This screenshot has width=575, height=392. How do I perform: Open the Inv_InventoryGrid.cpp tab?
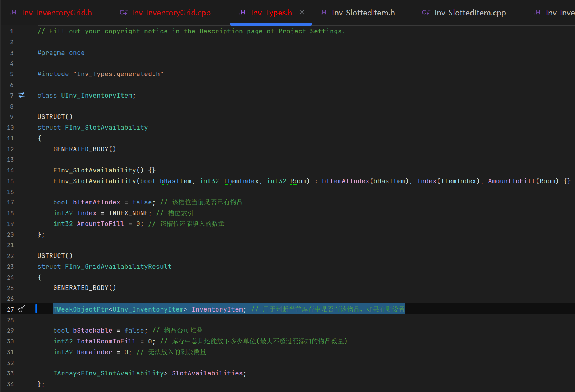(165, 13)
